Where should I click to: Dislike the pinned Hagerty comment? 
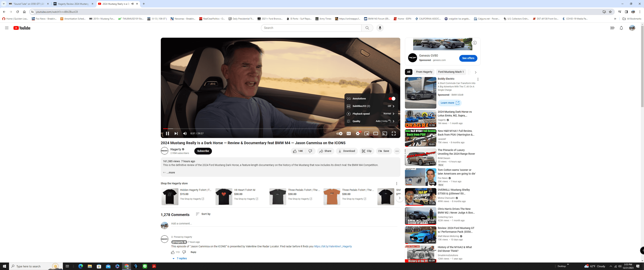pos(184,252)
